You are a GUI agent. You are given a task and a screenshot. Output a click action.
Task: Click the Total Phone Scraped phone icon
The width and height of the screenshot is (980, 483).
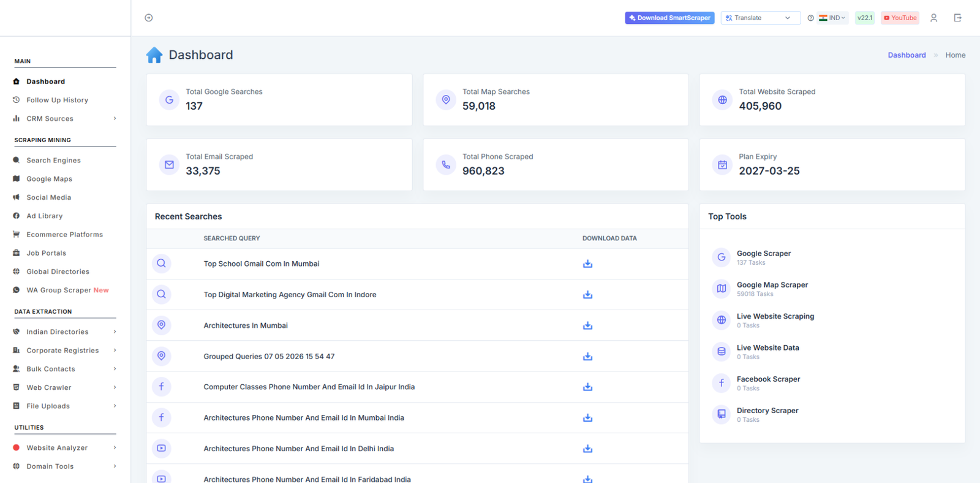pyautogui.click(x=446, y=164)
